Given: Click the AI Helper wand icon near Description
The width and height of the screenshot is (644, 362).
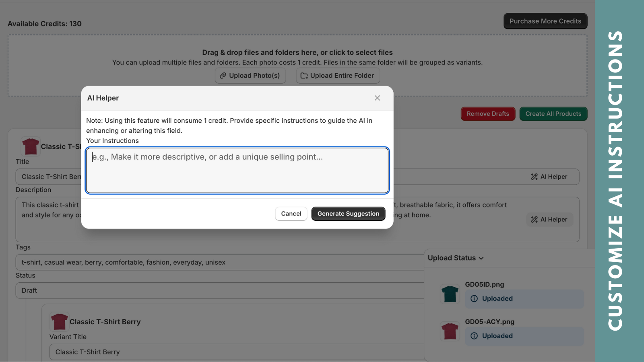Looking at the screenshot, I should click(x=534, y=219).
